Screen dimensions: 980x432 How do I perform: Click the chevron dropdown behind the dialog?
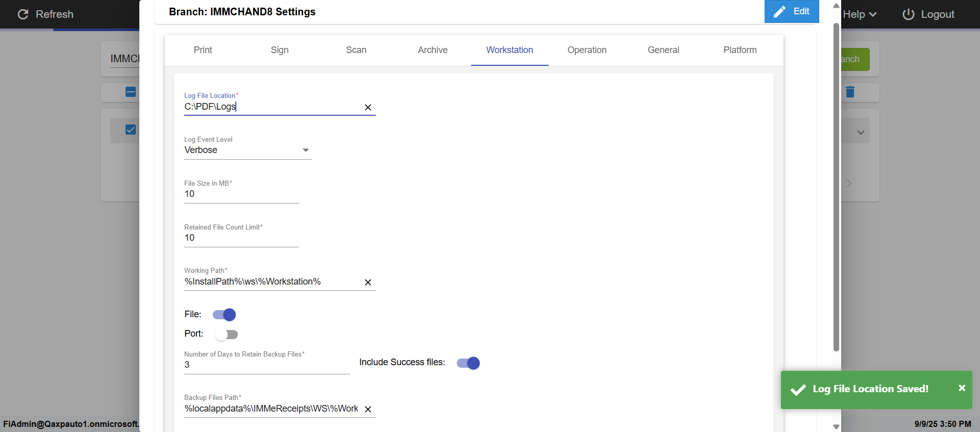point(861,133)
